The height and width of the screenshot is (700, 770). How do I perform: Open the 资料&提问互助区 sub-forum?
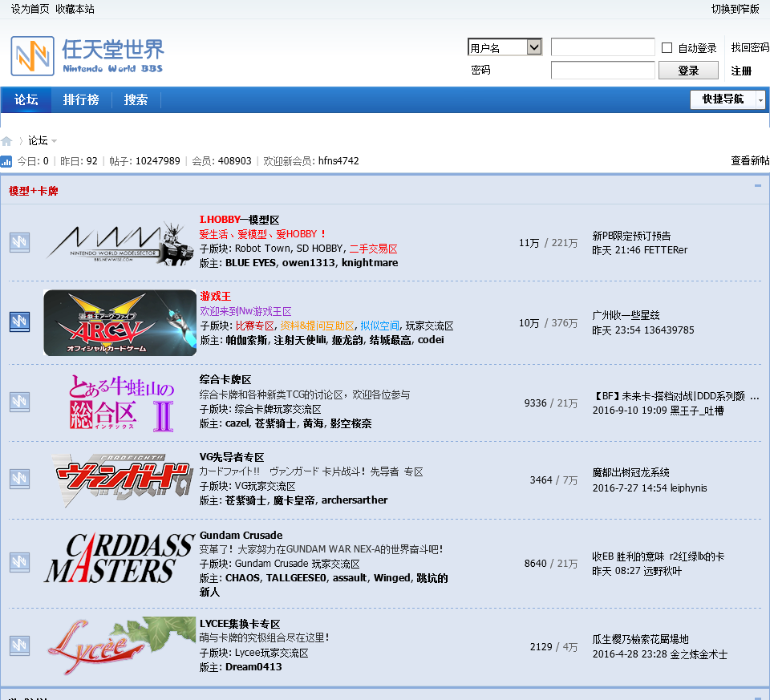point(317,326)
